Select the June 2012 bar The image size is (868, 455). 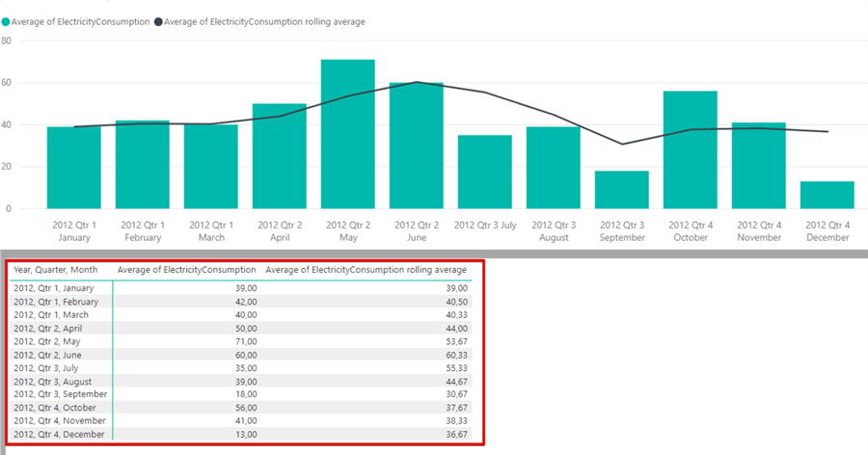click(417, 146)
